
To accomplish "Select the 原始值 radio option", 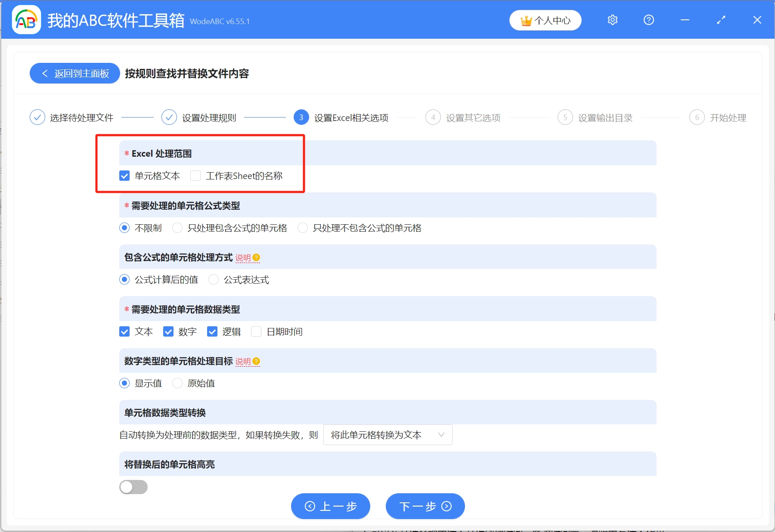I will click(177, 383).
